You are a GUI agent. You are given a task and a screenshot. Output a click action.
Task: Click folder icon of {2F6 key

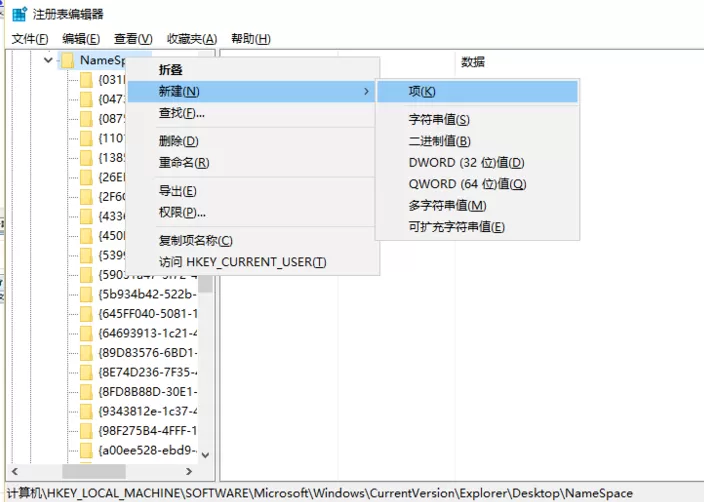coord(86,197)
